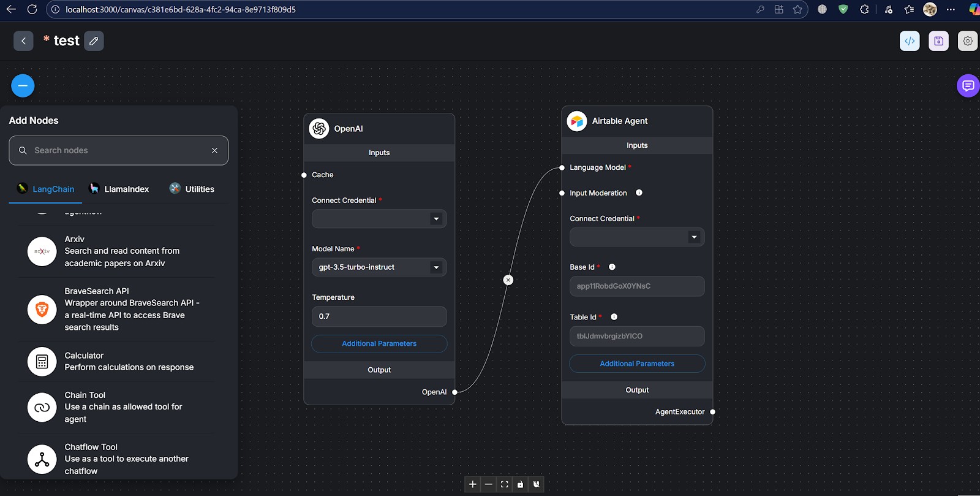
Task: Open chatflow settings gear
Action: 968,41
